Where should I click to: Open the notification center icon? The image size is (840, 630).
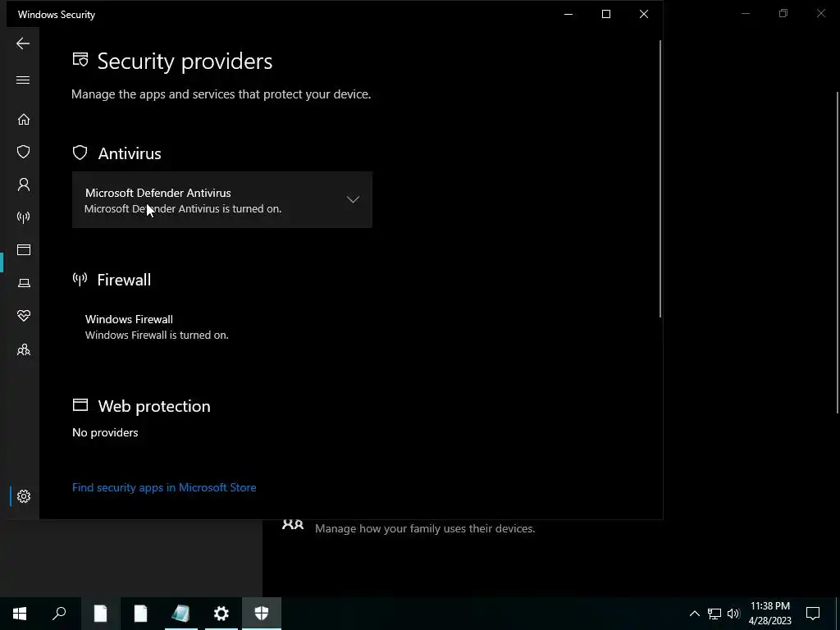point(813,614)
